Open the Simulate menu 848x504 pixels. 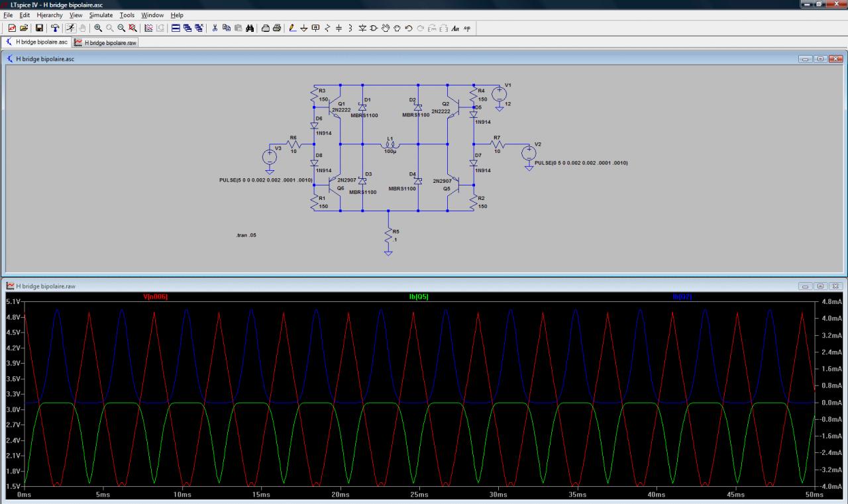[101, 15]
